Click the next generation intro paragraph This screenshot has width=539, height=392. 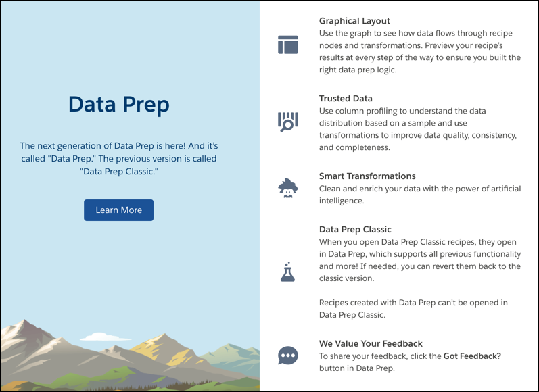pos(118,158)
